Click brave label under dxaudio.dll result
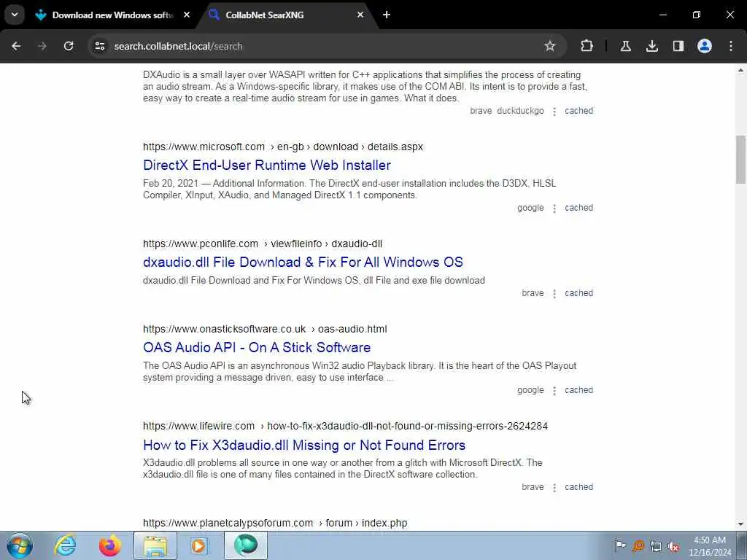Viewport: 747px width, 560px height. 533,293
